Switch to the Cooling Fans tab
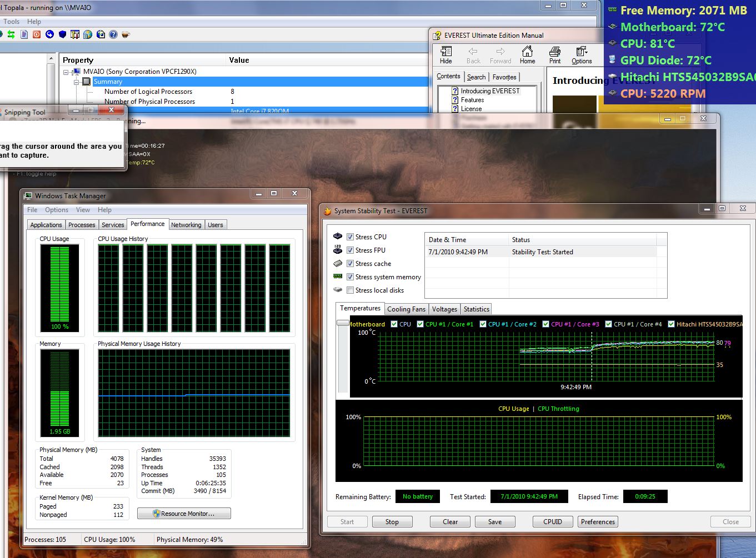The height and width of the screenshot is (558, 756). coord(406,309)
